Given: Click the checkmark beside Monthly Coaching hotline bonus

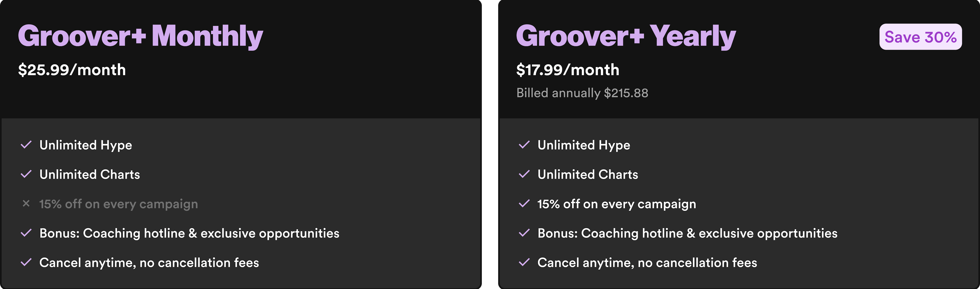Looking at the screenshot, I should click(26, 233).
